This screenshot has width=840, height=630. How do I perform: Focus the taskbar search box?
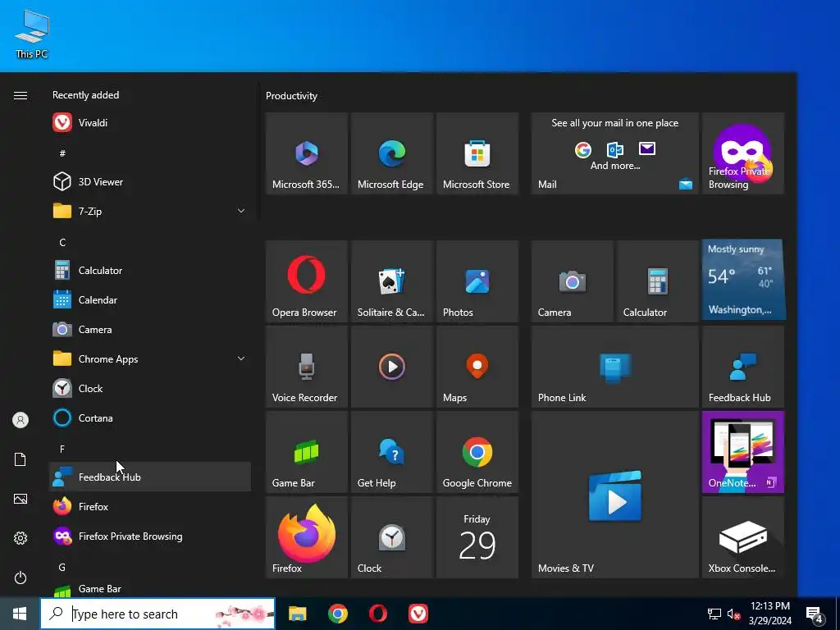pyautogui.click(x=157, y=614)
